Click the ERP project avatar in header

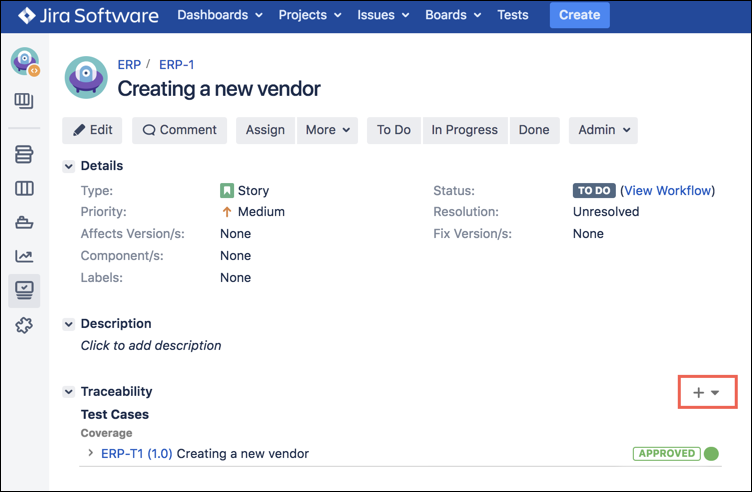click(86, 79)
